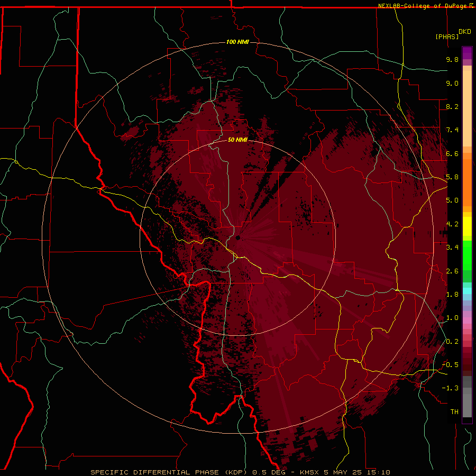Click the purple top segment of color bar
This screenshot has width=476, height=476.
[x=467, y=53]
